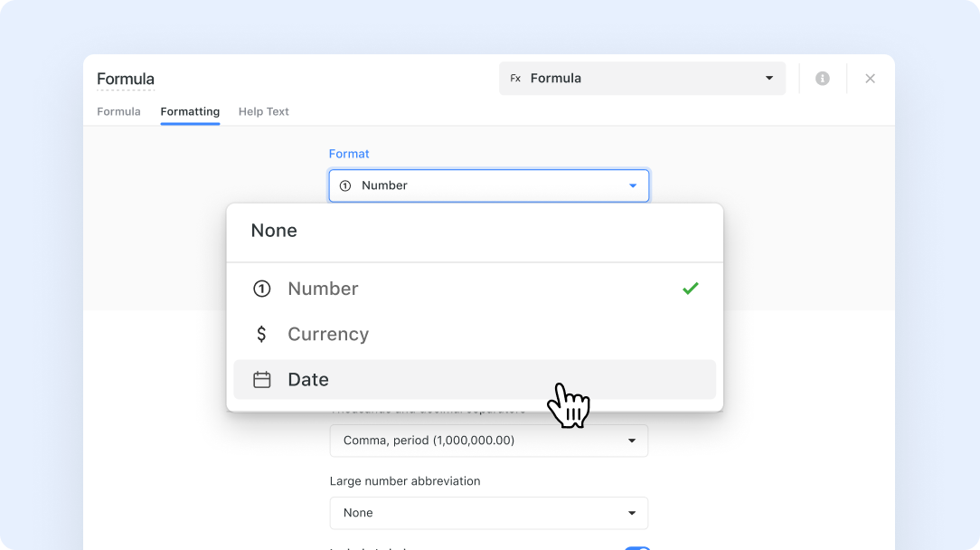
Task: Switch to the Help Text tab
Action: click(x=263, y=111)
